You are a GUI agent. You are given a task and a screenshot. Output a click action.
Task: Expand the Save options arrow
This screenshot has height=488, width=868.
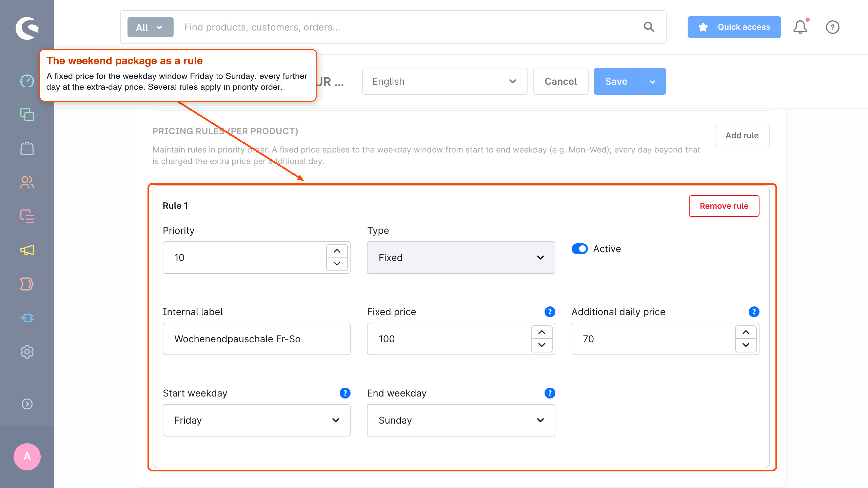click(652, 81)
